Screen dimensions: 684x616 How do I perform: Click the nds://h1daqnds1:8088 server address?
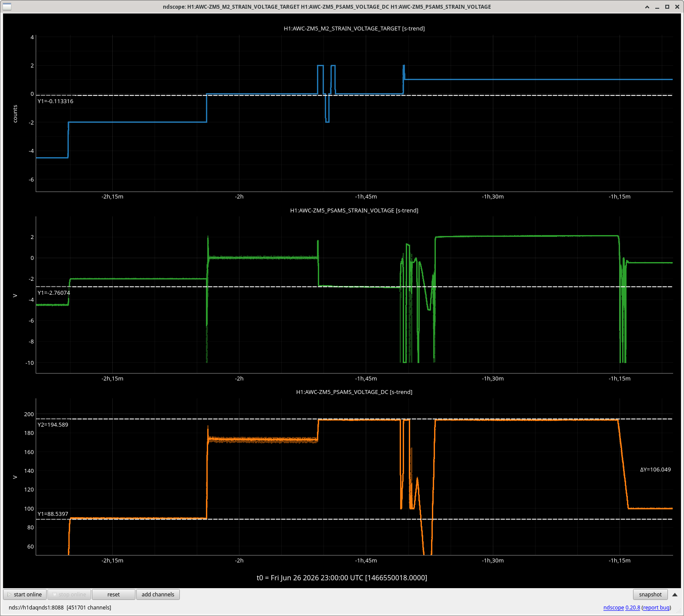[x=36, y=607]
